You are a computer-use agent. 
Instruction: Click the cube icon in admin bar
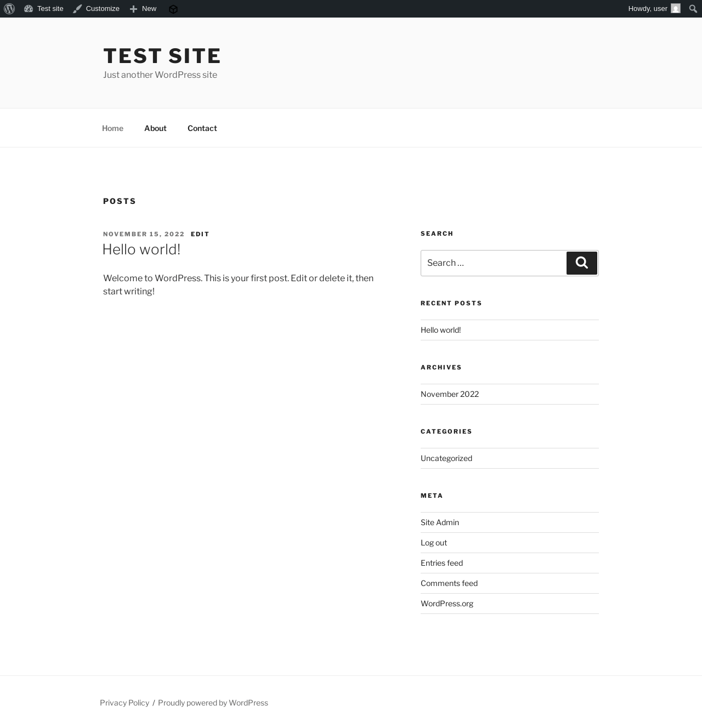click(173, 9)
